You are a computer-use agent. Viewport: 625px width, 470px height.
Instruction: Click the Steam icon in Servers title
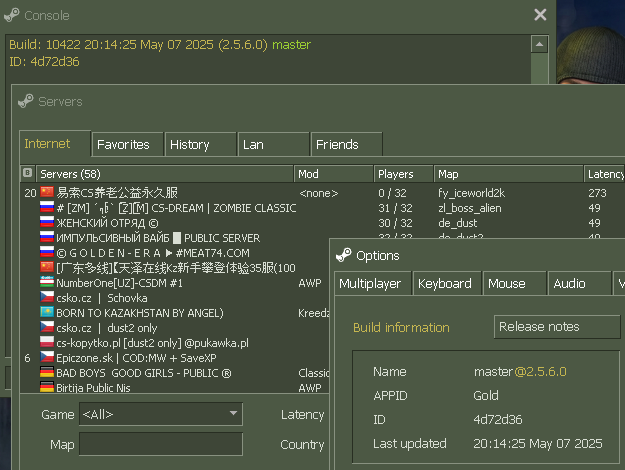coord(26,101)
